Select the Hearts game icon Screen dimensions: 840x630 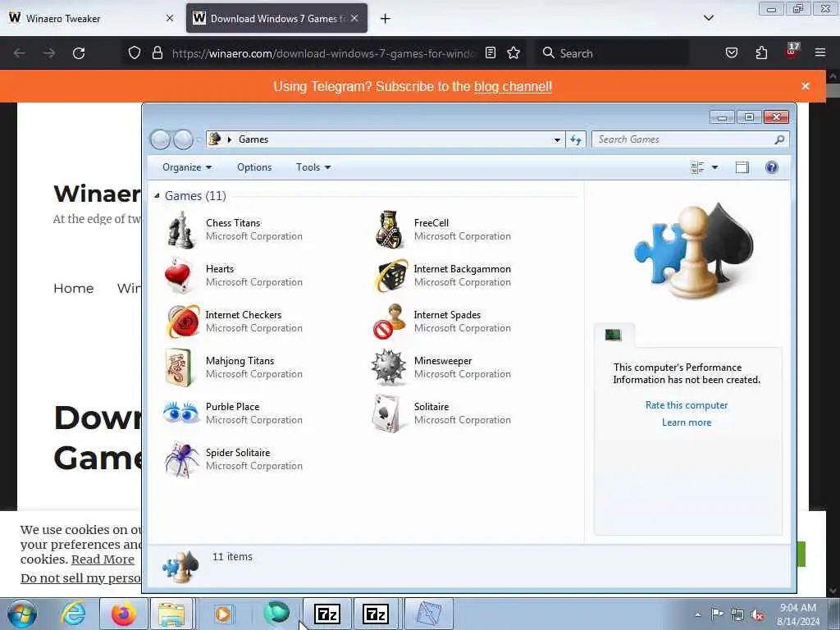[x=179, y=276]
